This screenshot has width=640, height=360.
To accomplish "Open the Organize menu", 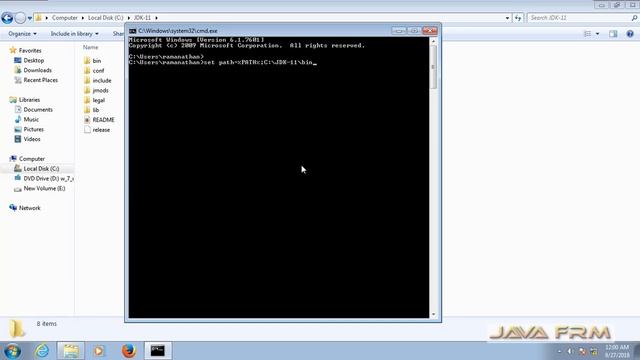I will [x=22, y=34].
